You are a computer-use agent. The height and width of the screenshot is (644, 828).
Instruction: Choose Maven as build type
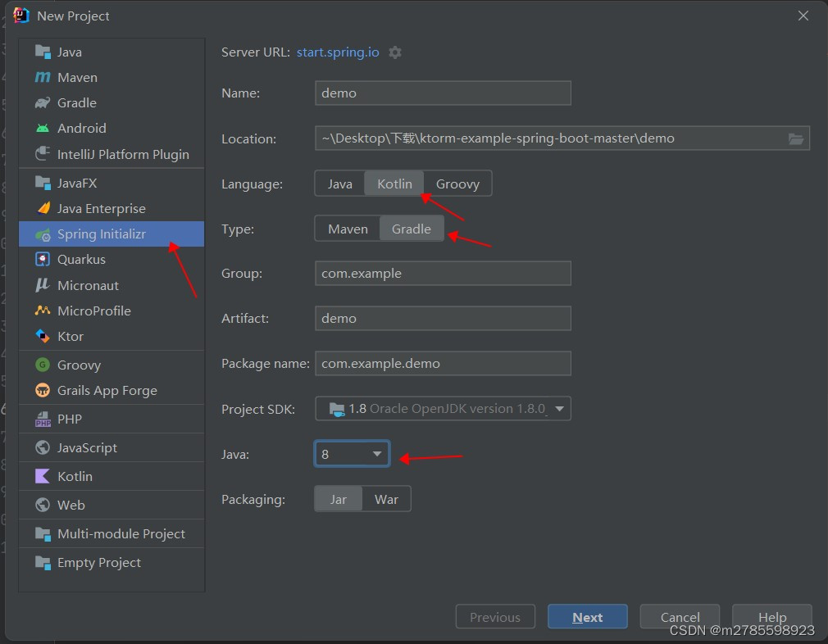348,229
